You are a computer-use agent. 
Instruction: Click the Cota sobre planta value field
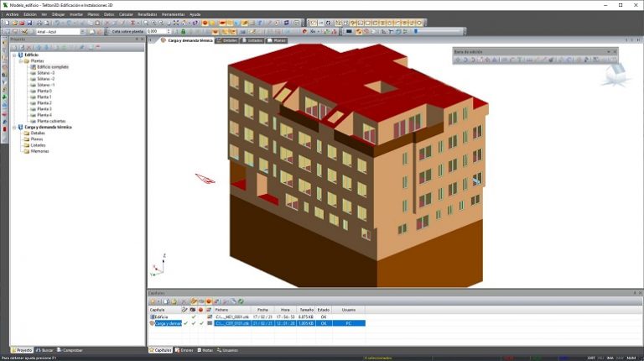[x=157, y=32]
